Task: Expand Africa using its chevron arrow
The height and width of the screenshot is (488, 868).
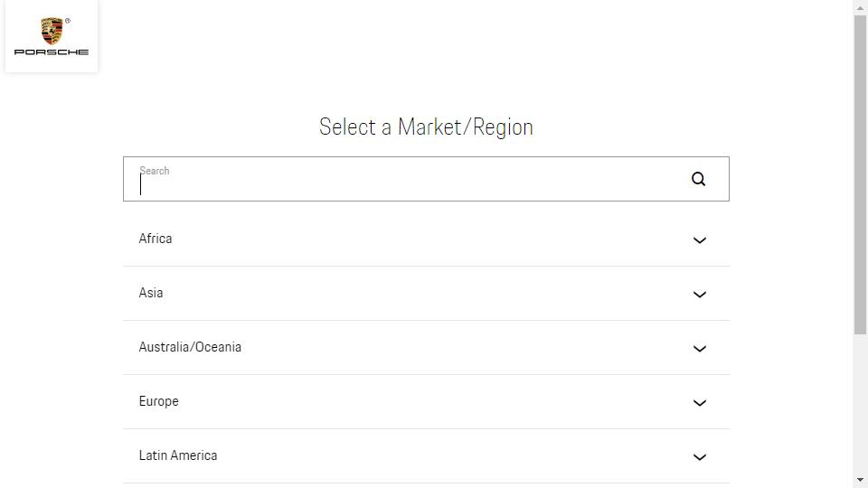Action: pyautogui.click(x=700, y=240)
